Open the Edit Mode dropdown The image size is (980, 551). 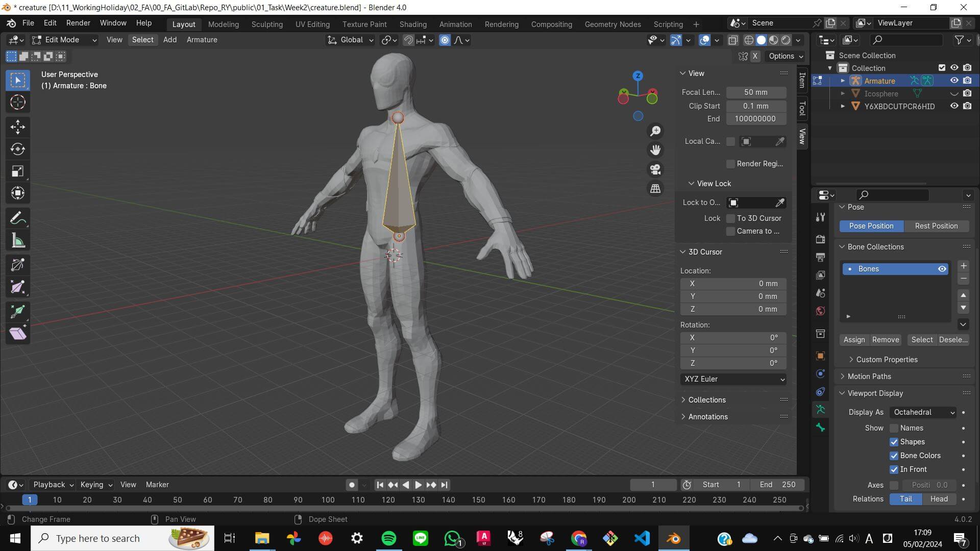tap(64, 40)
